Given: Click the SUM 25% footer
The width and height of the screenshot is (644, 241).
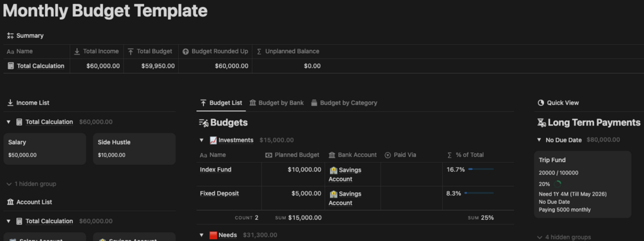Looking at the screenshot, I should [x=481, y=217].
